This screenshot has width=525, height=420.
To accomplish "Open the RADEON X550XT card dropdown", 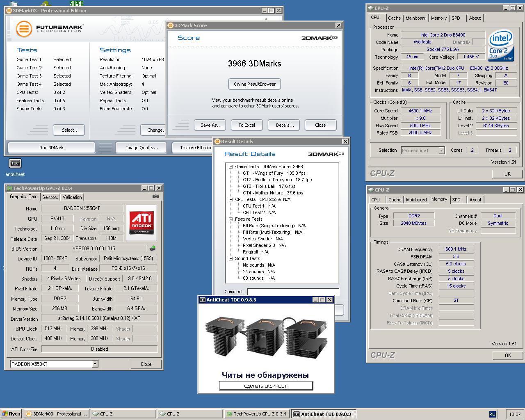I will coord(95,364).
